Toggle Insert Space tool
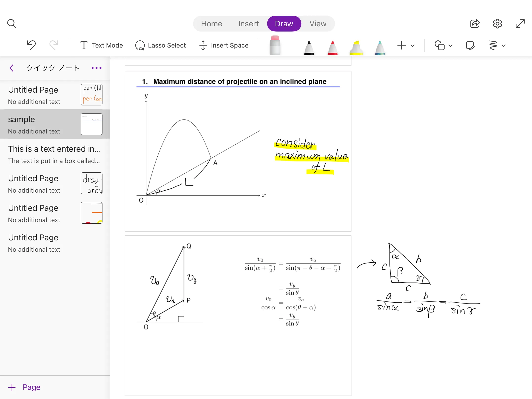 (224, 45)
